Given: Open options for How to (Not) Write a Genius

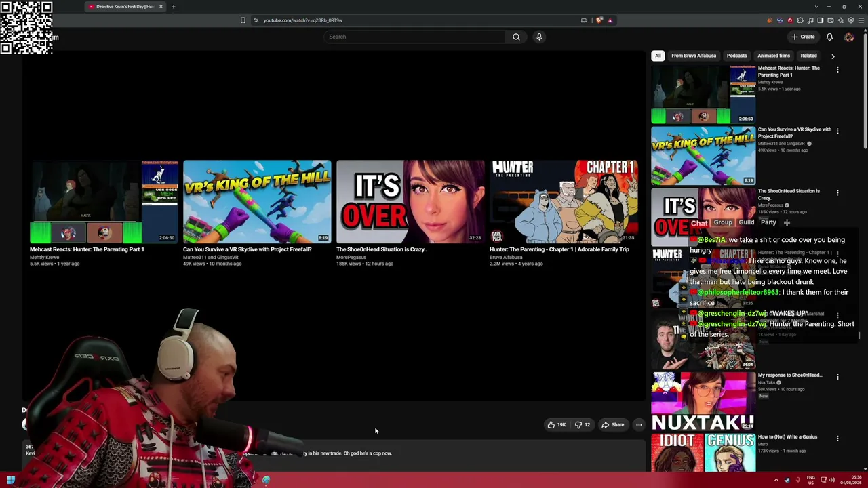Looking at the screenshot, I should click(x=837, y=439).
